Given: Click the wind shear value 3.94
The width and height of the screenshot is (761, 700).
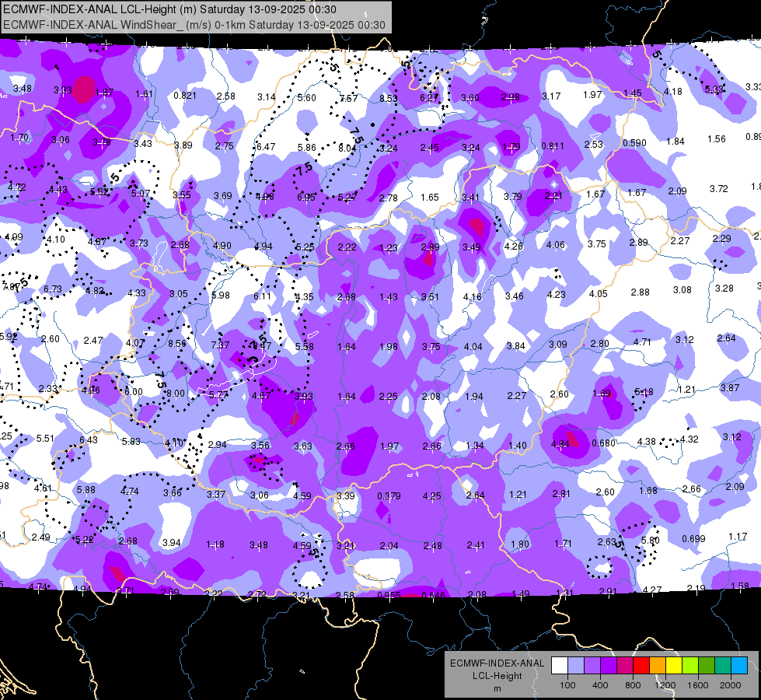Looking at the screenshot, I should pos(171,543).
